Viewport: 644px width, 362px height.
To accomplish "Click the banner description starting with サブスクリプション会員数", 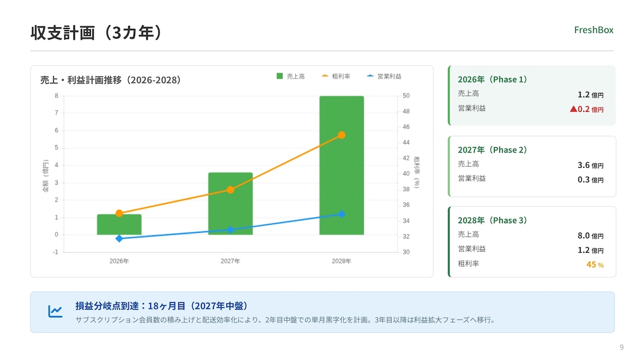I will [x=285, y=320].
